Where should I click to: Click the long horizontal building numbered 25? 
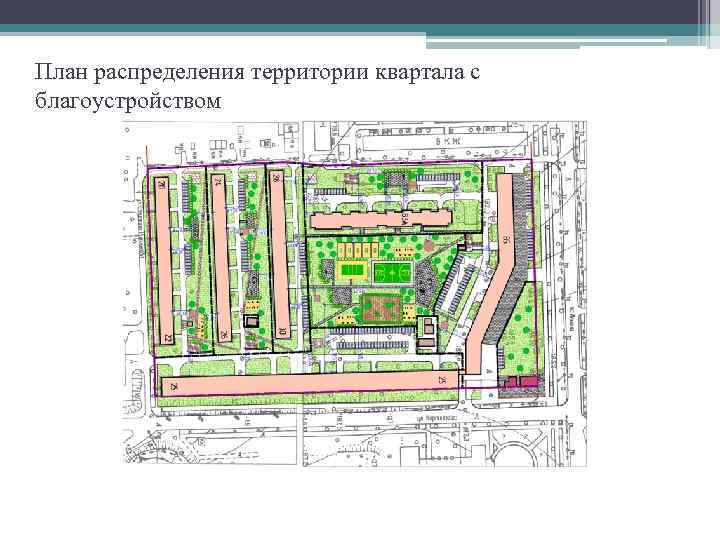tap(310, 383)
